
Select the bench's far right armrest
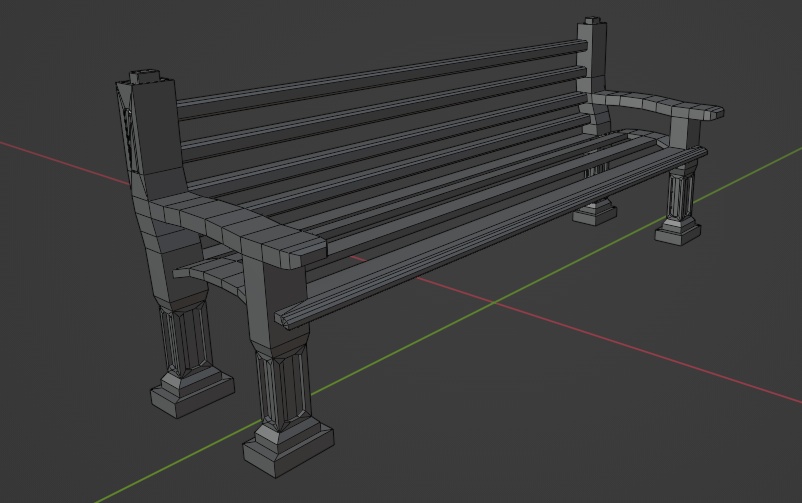point(658,104)
